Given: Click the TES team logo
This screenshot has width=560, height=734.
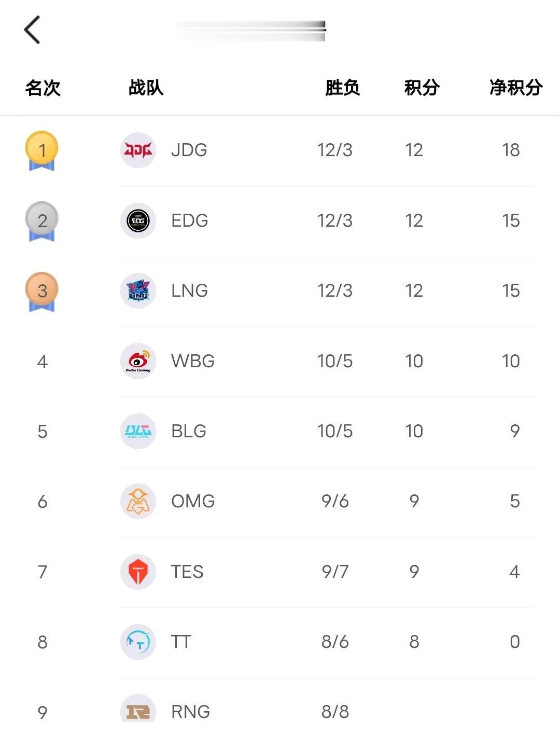Looking at the screenshot, I should click(138, 572).
